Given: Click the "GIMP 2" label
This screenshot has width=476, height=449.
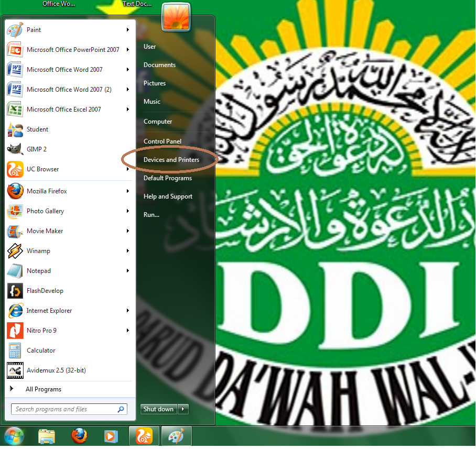Looking at the screenshot, I should (x=36, y=149).
